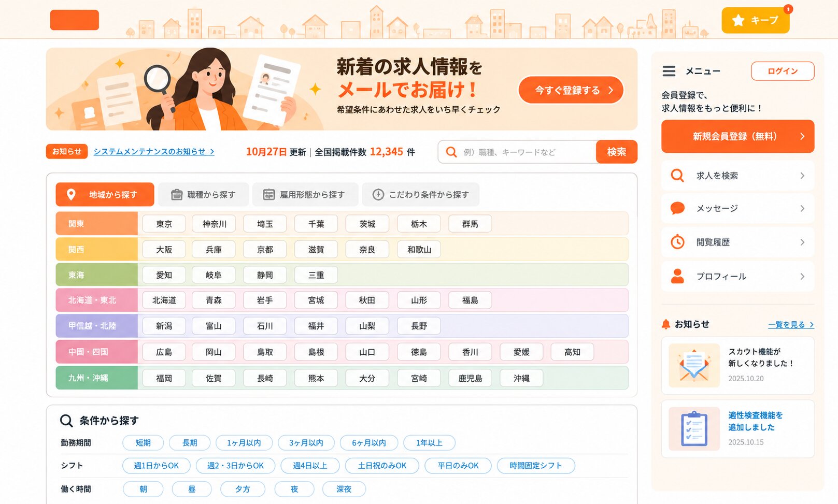Switch to the 職種から探す tab

[x=203, y=194]
